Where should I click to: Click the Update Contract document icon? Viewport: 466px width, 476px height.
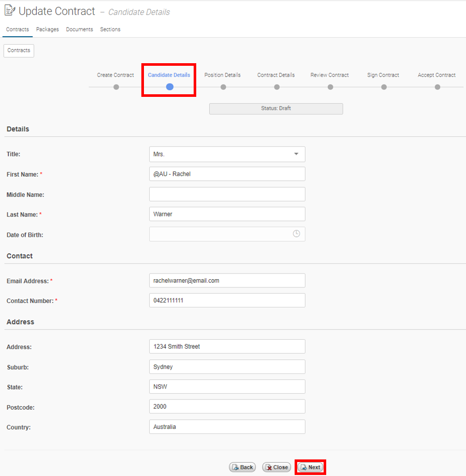10,10
